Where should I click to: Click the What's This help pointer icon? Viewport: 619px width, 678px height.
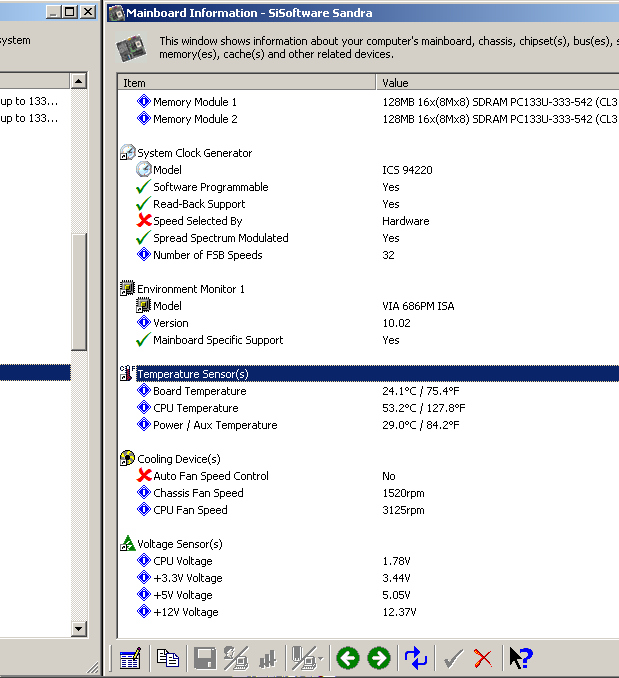click(x=521, y=658)
